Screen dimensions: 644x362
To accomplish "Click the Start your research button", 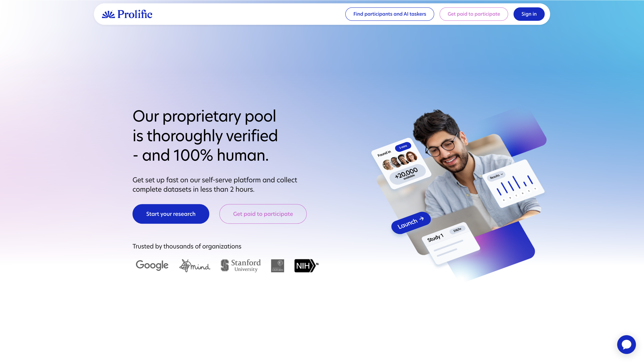I will pyautogui.click(x=171, y=214).
